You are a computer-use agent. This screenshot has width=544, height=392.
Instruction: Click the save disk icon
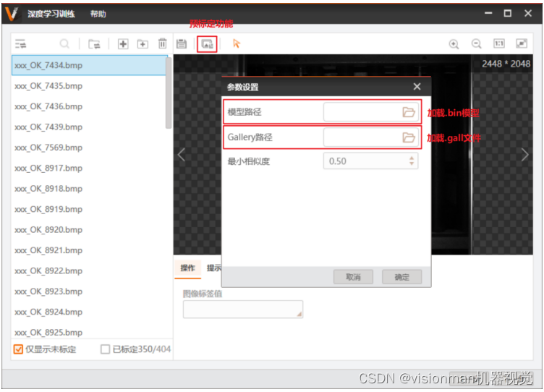[181, 44]
